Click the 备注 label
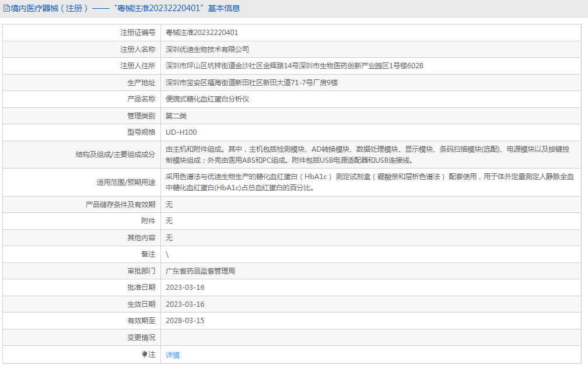Image resolution: width=588 pixels, height=368 pixels. point(148,254)
